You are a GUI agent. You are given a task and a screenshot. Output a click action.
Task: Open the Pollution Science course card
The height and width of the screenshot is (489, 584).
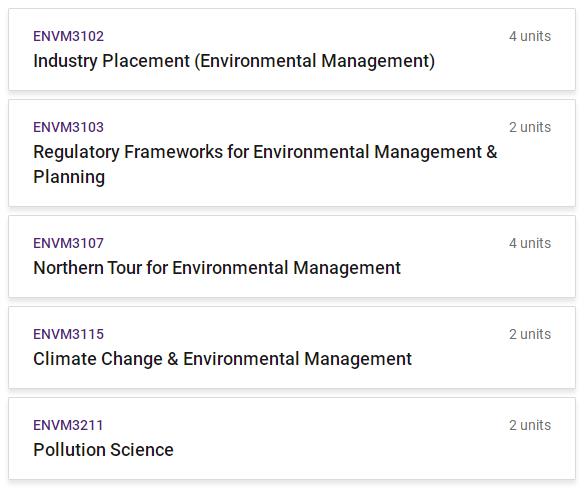click(x=292, y=438)
